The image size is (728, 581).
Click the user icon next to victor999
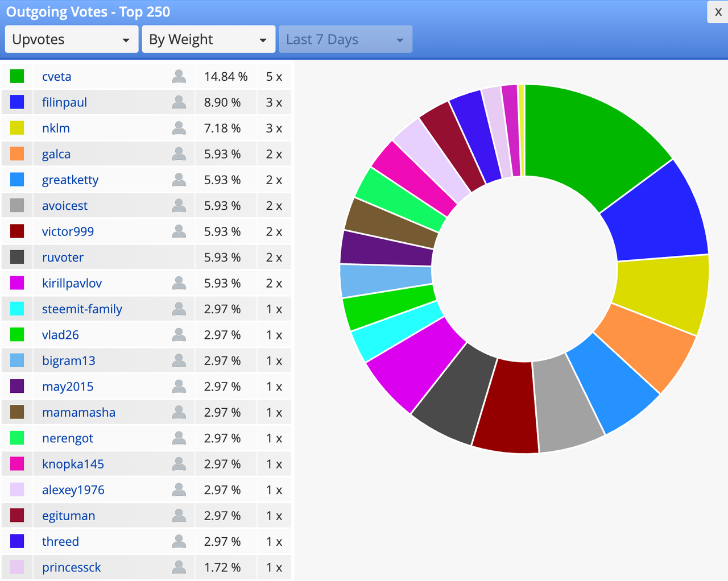point(179,231)
